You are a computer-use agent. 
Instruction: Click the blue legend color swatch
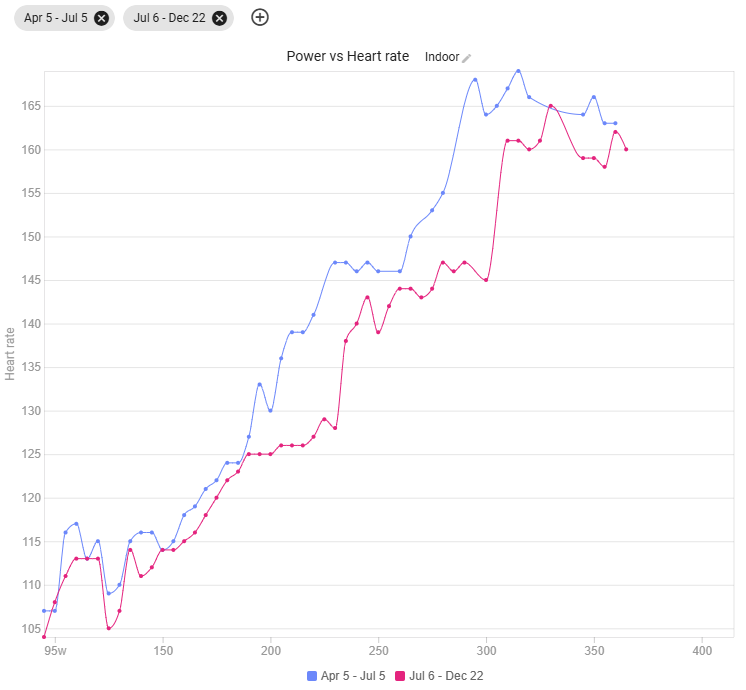[x=311, y=676]
